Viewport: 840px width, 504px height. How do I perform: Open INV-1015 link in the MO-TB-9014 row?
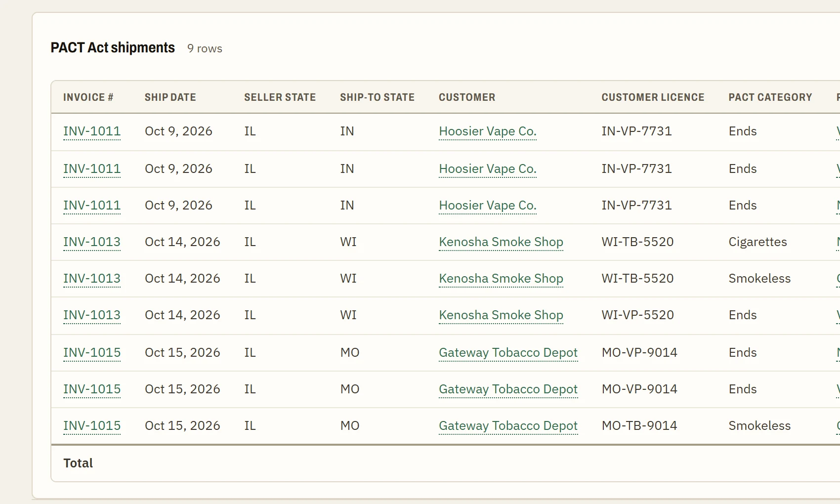click(92, 426)
